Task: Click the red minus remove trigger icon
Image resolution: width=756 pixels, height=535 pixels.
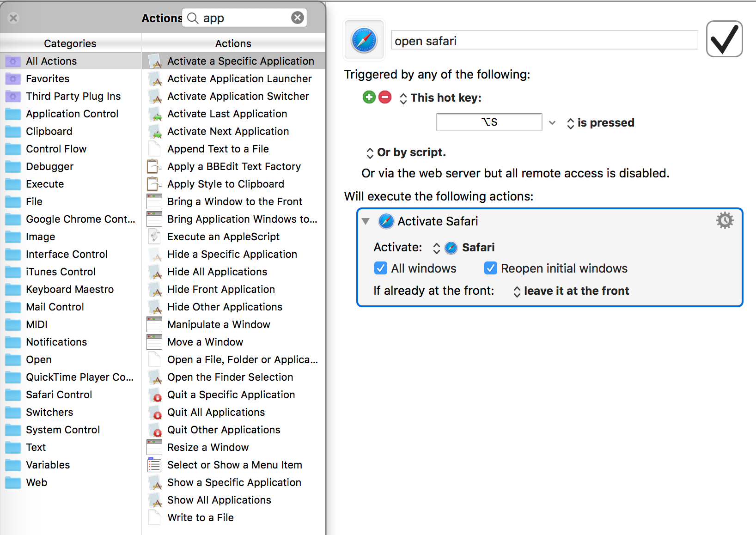Action: (x=385, y=97)
